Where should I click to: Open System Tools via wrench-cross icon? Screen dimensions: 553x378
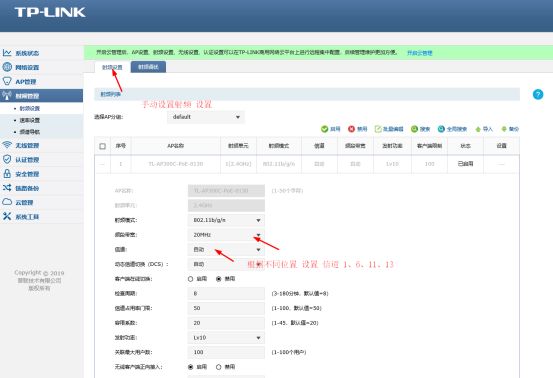pyautogui.click(x=7, y=216)
